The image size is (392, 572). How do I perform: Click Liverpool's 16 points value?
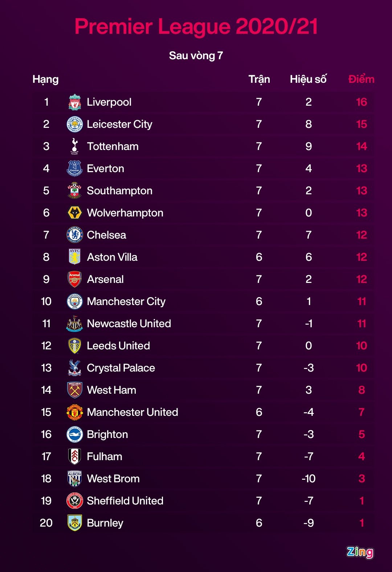coord(362,102)
